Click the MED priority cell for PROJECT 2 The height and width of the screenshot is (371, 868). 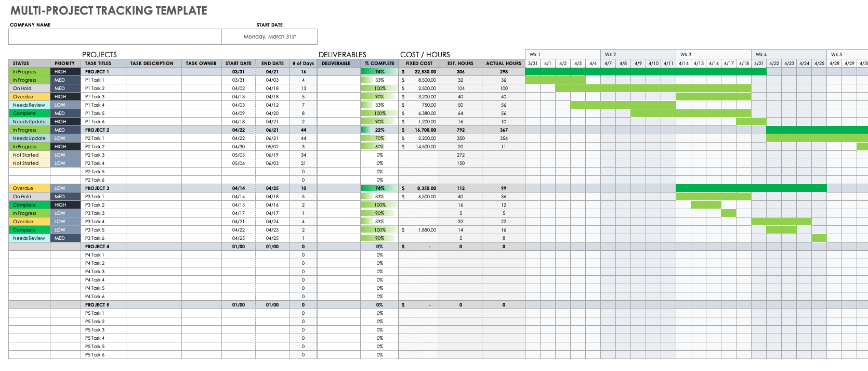[65, 130]
